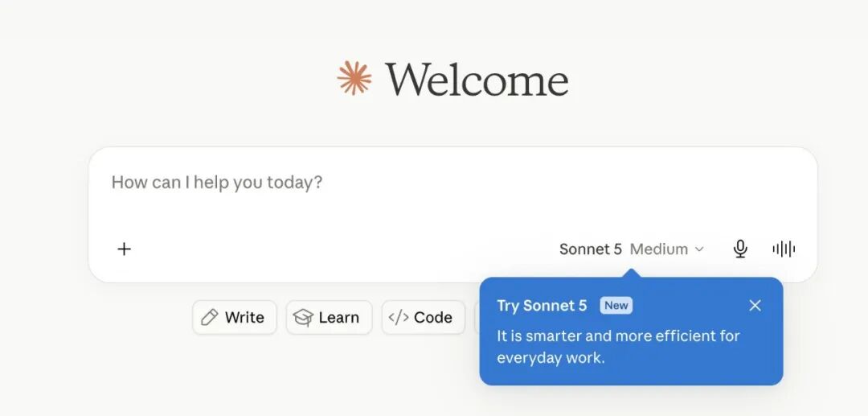Click the partially hidden chip after Code
Screen dimensions: 868x416
pyautogui.click(x=477, y=317)
